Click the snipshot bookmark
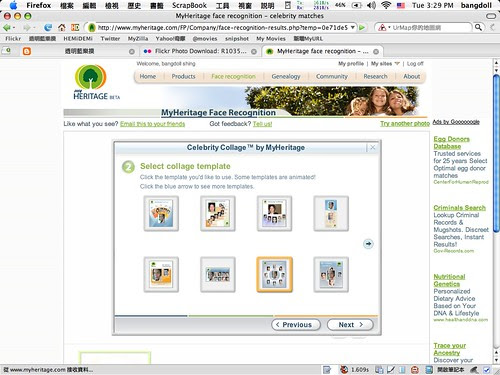Viewport: 500px width, 375px height. [237, 39]
